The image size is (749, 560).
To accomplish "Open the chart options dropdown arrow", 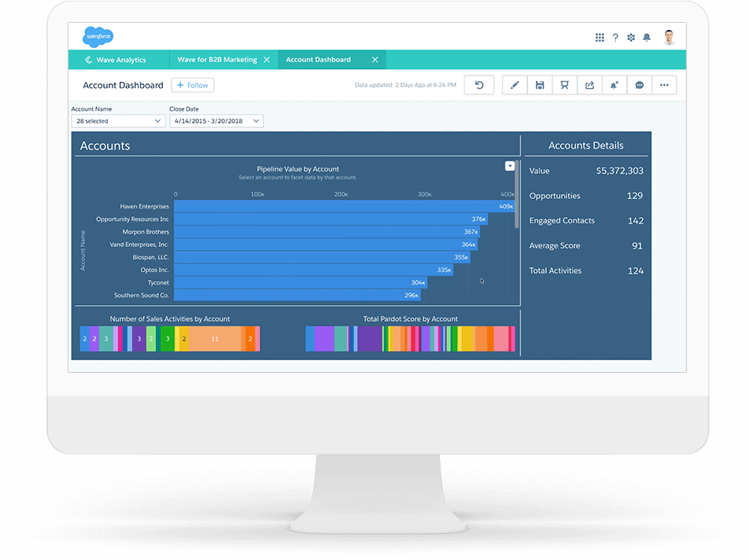I will [510, 166].
